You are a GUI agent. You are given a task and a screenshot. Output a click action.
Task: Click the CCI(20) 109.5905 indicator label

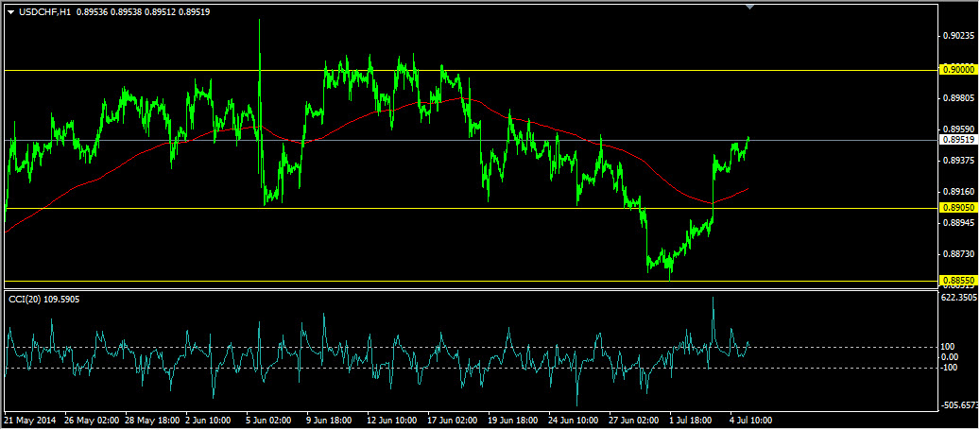coord(43,300)
